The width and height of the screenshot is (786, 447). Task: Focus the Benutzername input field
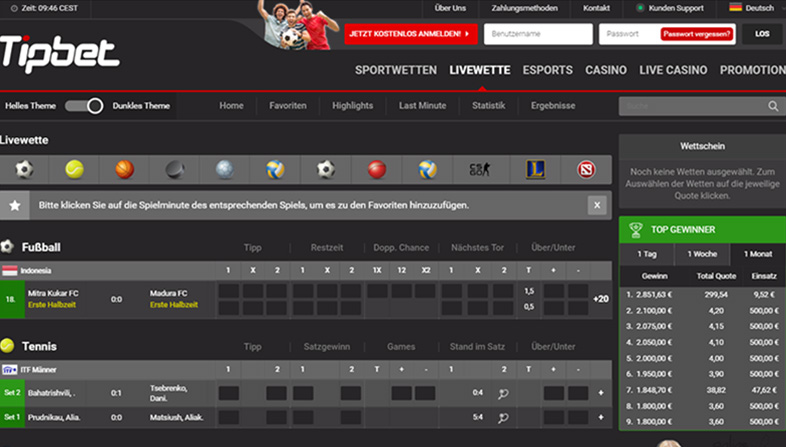coord(538,34)
